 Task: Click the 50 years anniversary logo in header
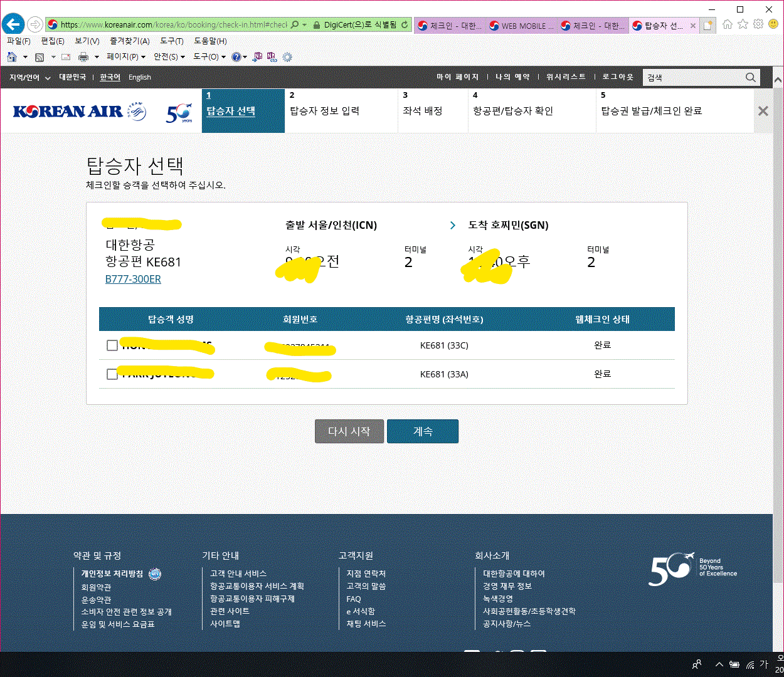coord(179,113)
